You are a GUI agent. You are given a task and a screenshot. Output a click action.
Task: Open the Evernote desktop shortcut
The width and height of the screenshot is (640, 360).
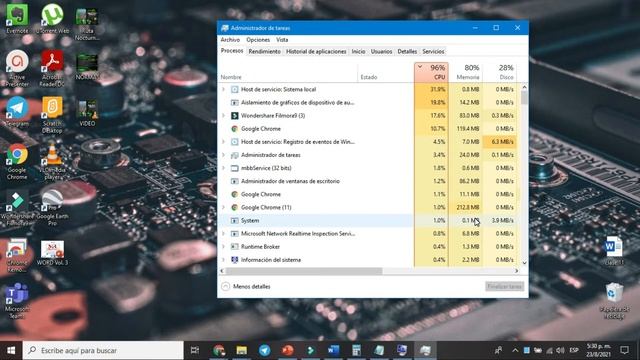point(17,18)
